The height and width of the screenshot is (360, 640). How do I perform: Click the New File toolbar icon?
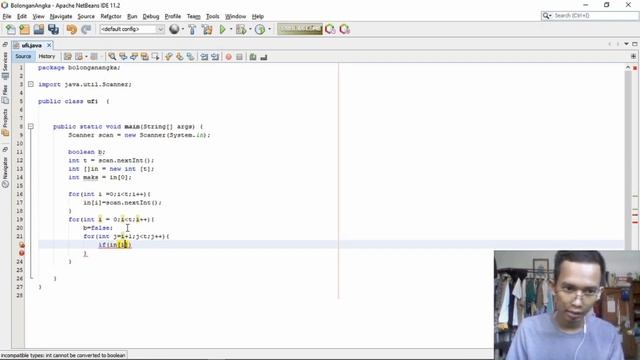(x=10, y=29)
